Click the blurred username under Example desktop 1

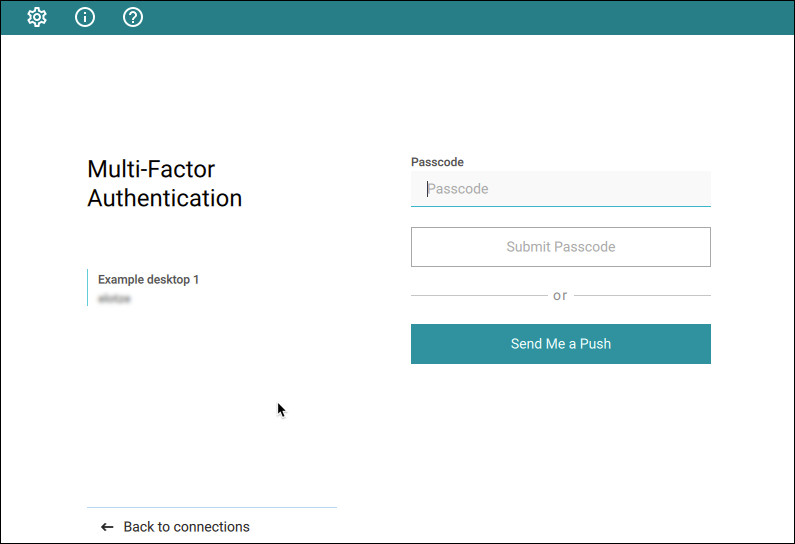(114, 299)
